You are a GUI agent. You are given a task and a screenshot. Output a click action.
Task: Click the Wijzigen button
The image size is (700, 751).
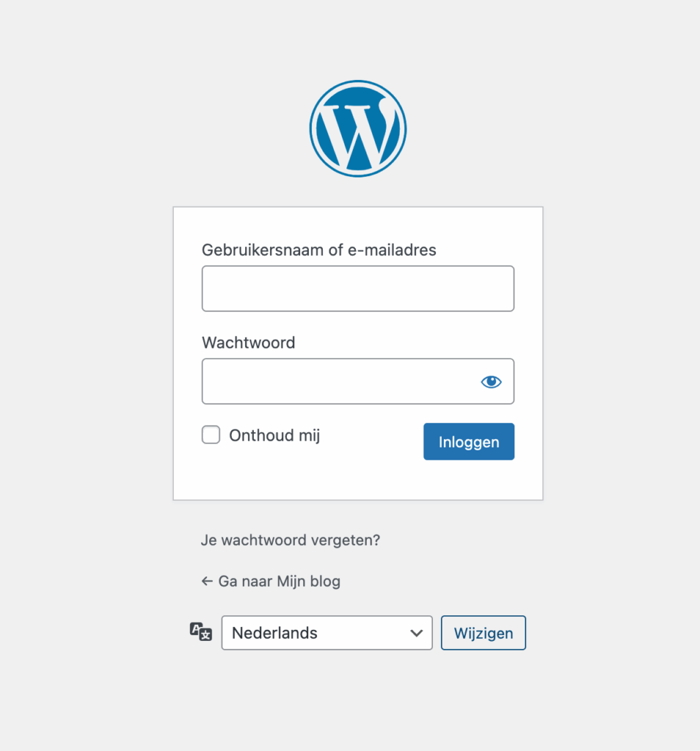tap(484, 633)
